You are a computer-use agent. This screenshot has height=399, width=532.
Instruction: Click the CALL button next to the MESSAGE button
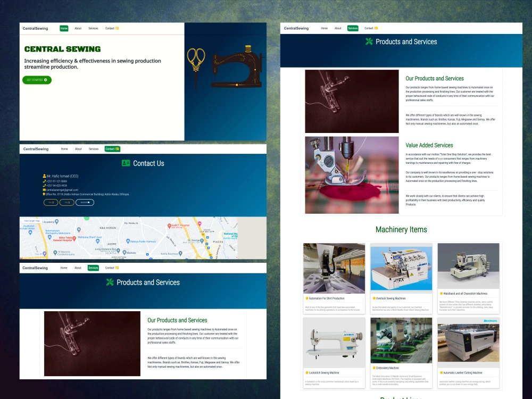[67, 203]
